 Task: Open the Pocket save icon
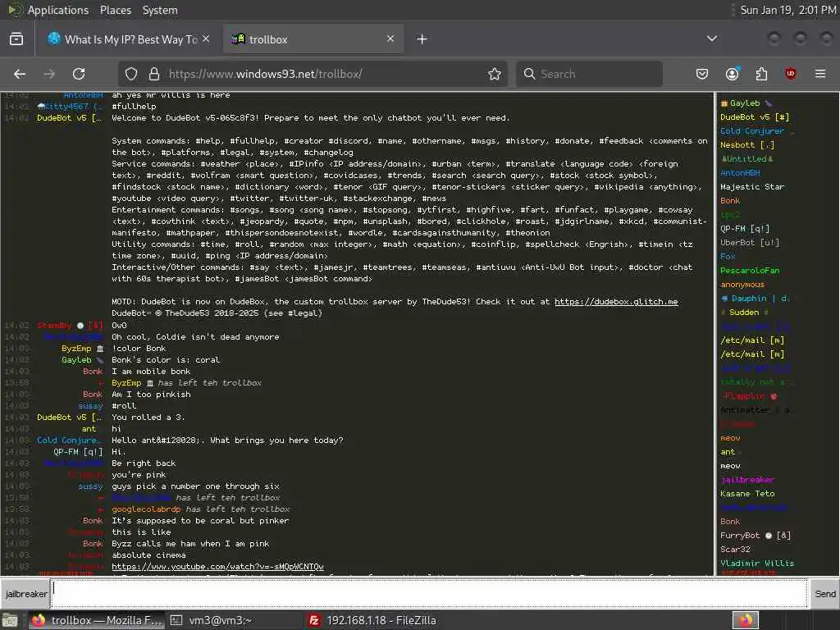point(702,74)
